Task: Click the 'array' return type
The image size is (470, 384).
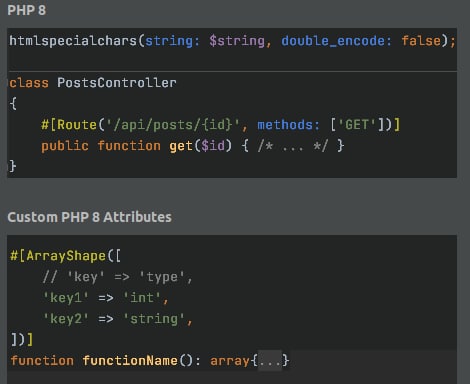Action: (x=230, y=361)
